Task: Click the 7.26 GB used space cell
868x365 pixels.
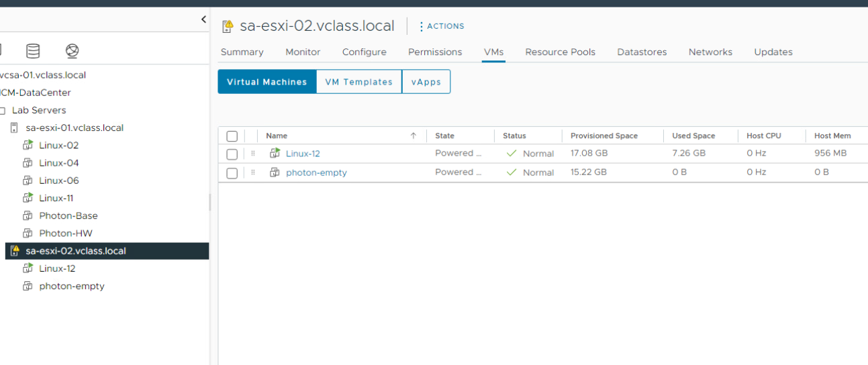Action: 689,153
